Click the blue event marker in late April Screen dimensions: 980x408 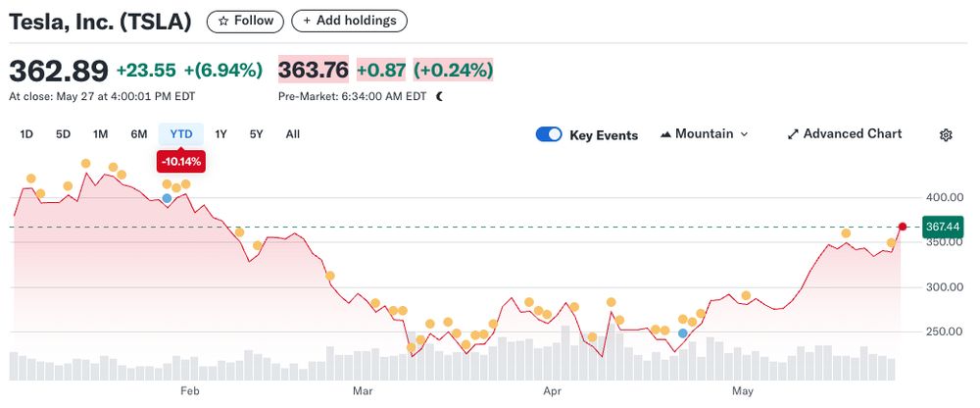(x=682, y=332)
